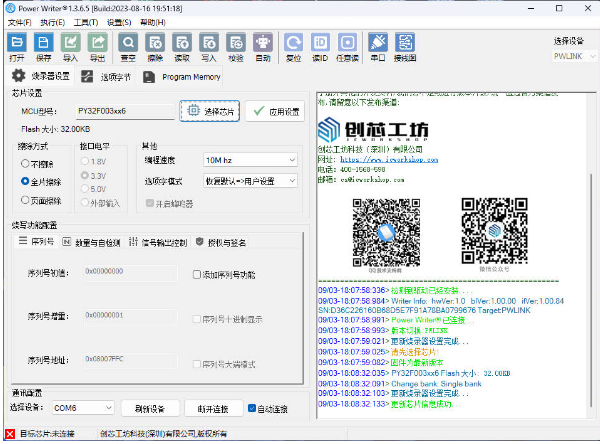This screenshot has height=444, width=600.
Task: Click the 写入 (Write) toolbar icon
Action: pos(209,42)
